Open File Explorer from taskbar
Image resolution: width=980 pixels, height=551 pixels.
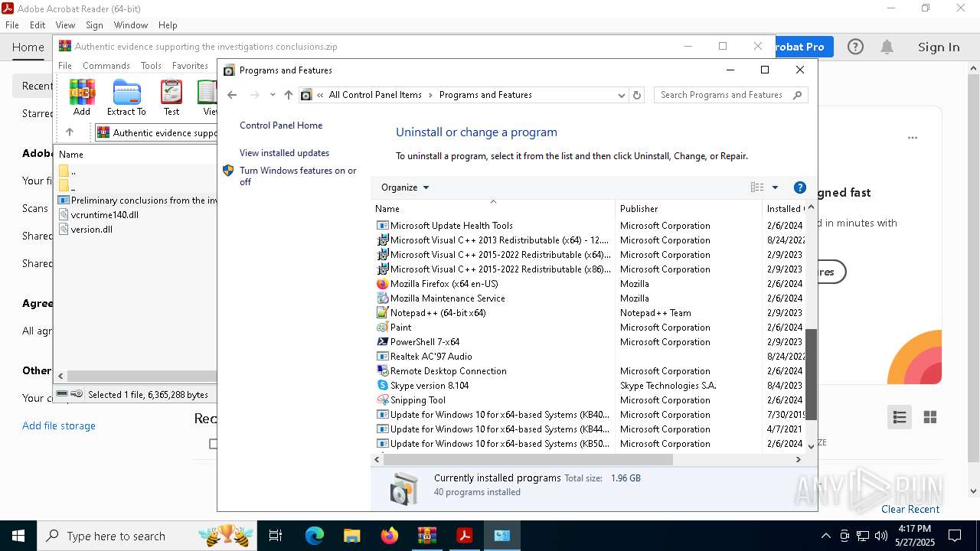pos(351,536)
